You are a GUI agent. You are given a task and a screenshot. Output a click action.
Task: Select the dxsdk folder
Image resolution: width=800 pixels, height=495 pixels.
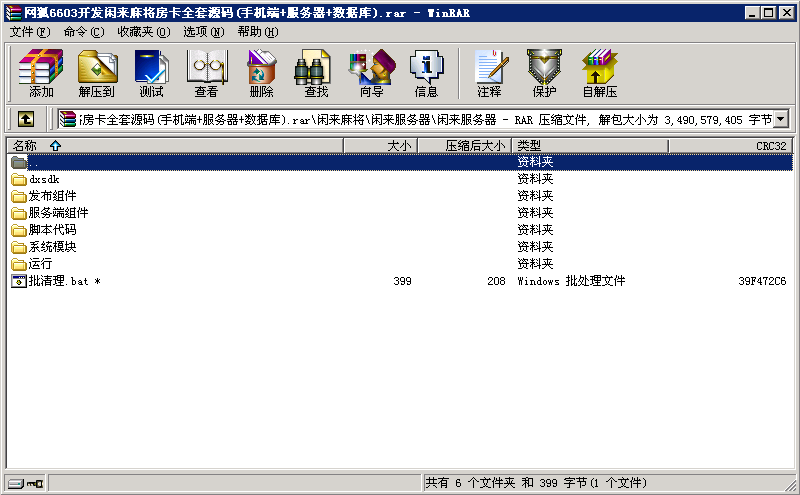tap(44, 179)
